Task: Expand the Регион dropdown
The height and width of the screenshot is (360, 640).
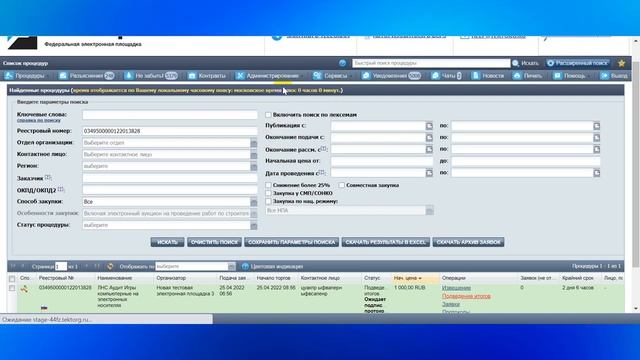Action: click(x=253, y=167)
